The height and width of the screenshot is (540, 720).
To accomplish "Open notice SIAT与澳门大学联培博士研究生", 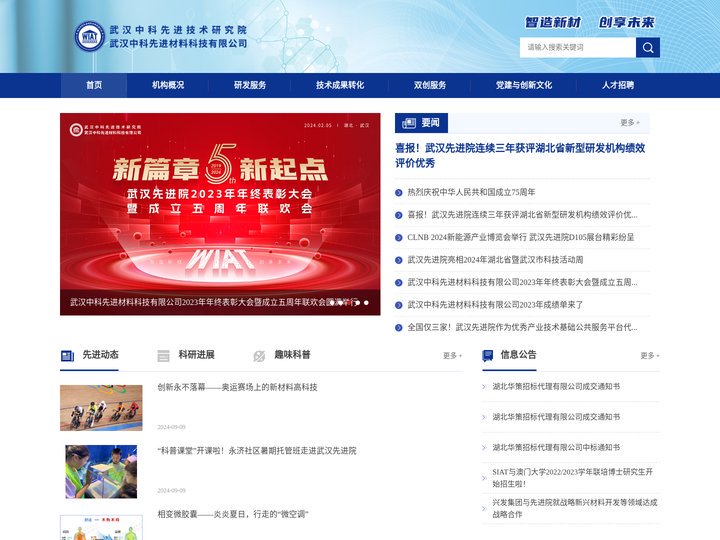I will pos(572,478).
